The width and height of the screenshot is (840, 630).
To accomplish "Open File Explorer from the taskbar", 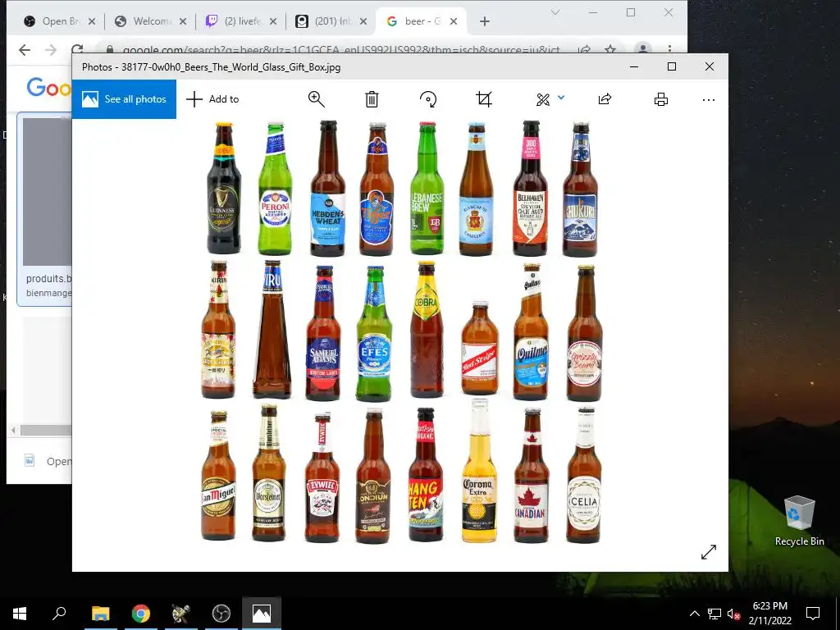I will point(100,614).
